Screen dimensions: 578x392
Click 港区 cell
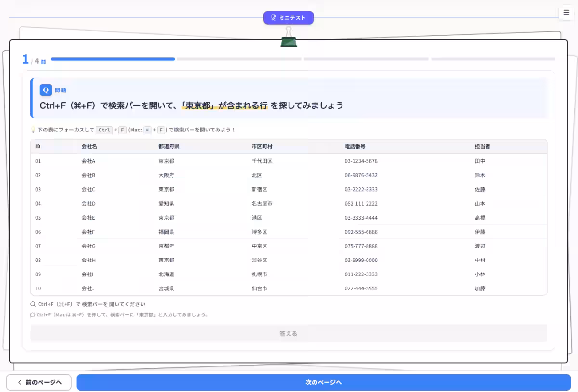click(257, 218)
